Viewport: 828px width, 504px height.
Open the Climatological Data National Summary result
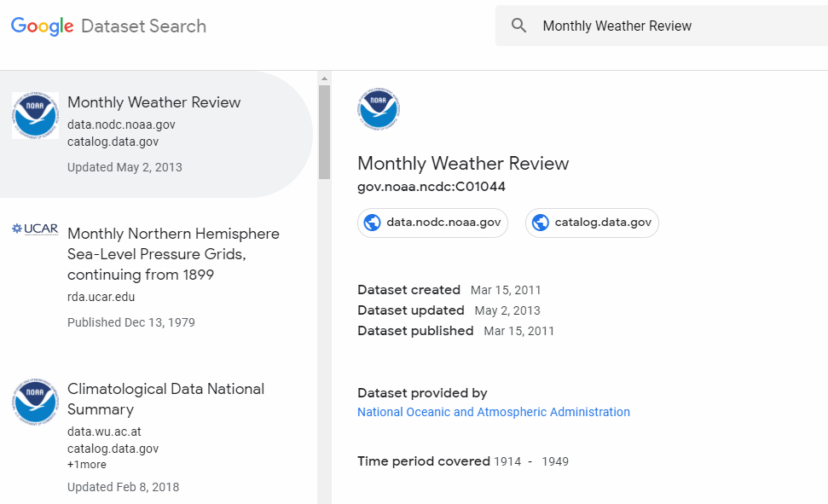(x=165, y=398)
